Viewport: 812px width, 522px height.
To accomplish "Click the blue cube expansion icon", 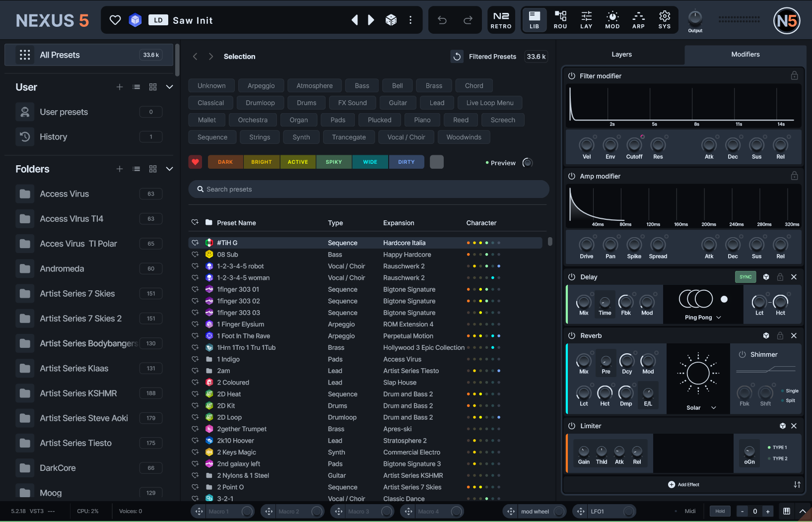I will pyautogui.click(x=135, y=20).
